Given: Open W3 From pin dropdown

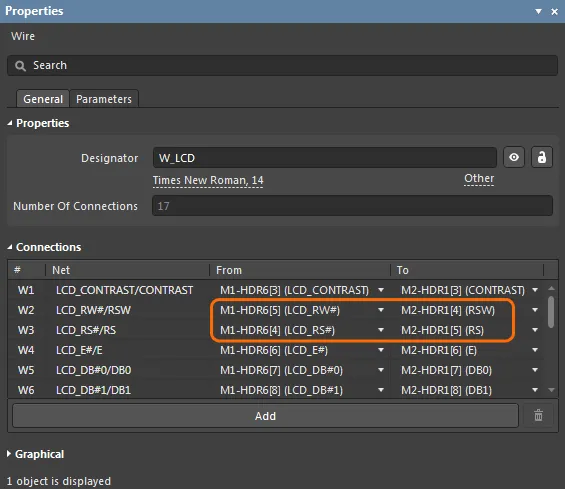Looking at the screenshot, I should click(x=381, y=330).
